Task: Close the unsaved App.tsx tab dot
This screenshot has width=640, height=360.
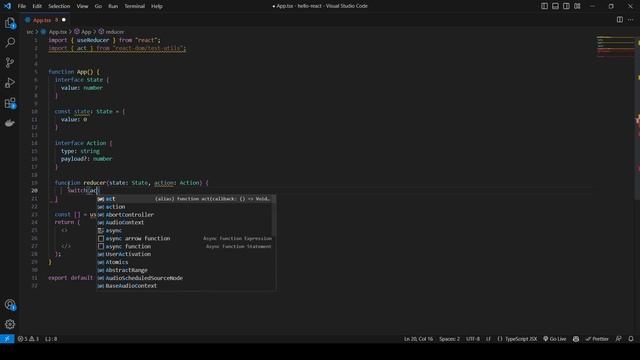Action: (x=64, y=20)
